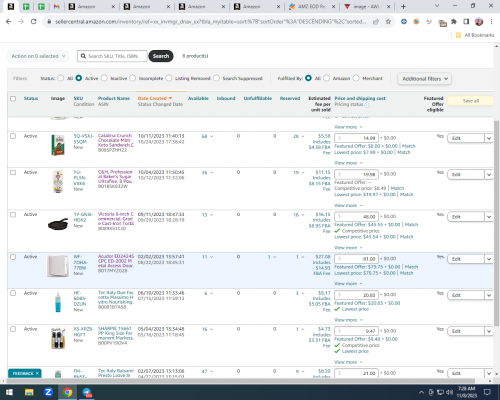Open the Additional Filters dropdown
This screenshot has width=500, height=400.
coord(424,79)
